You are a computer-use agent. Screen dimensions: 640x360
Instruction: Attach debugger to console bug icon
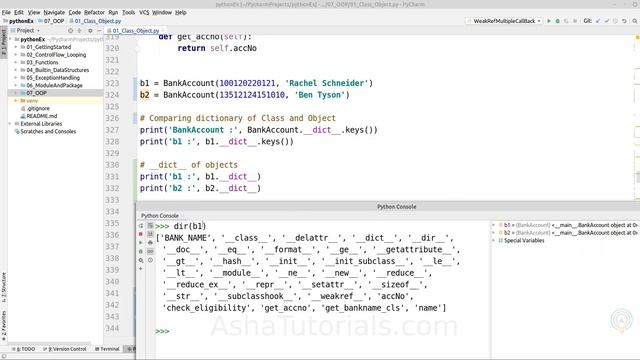tap(141, 251)
